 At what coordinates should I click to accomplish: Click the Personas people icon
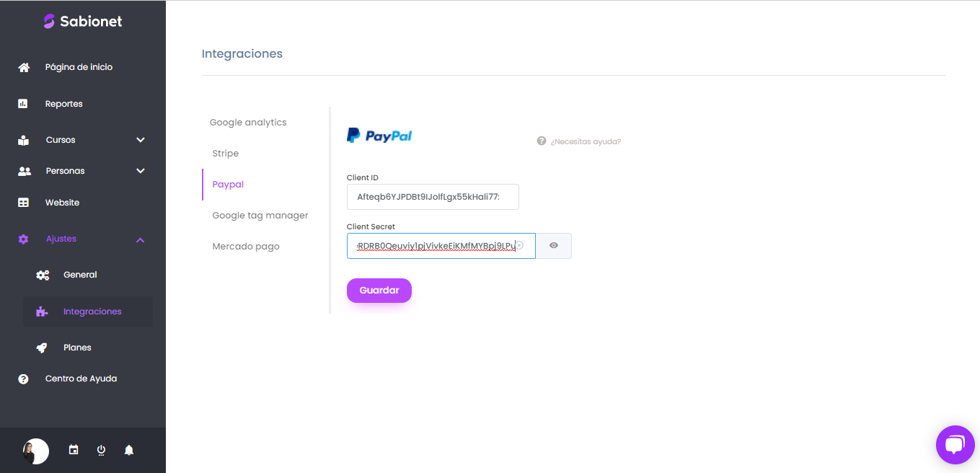25,171
